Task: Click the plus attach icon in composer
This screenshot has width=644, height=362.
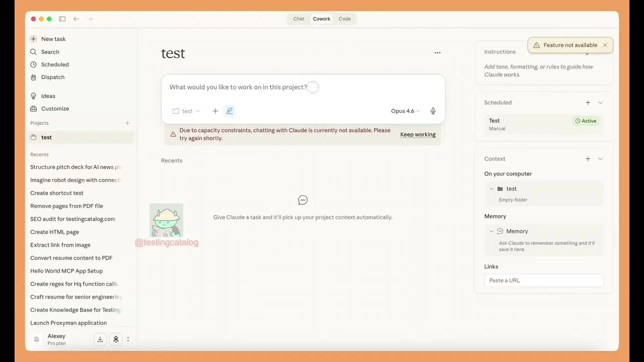Action: point(215,111)
